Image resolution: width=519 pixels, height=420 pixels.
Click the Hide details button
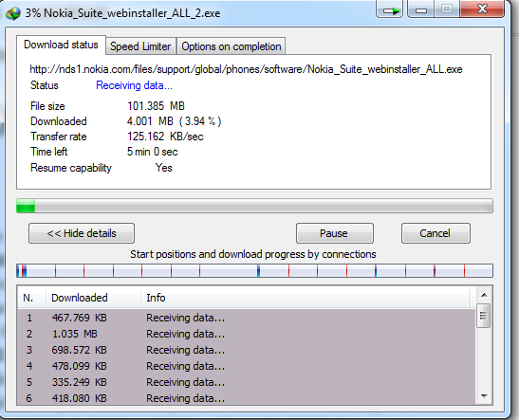coord(82,233)
